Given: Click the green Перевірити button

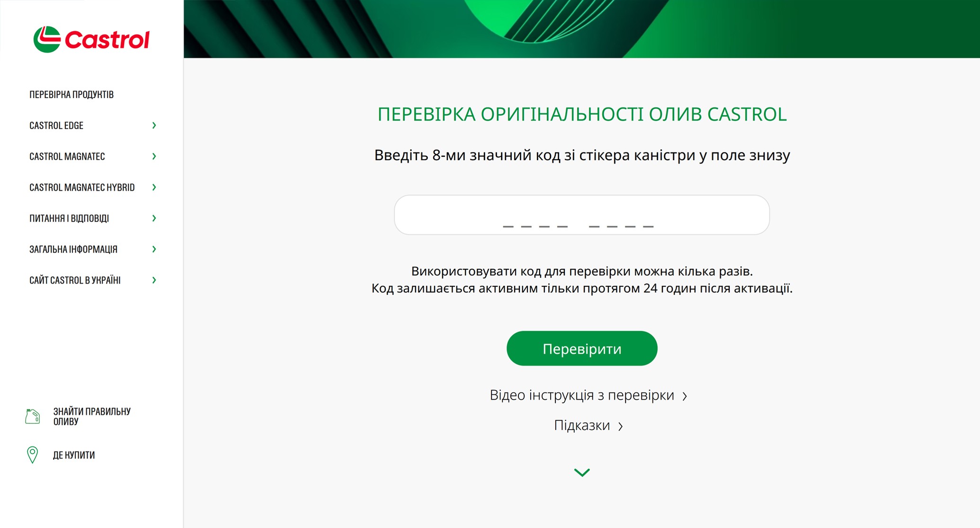Looking at the screenshot, I should pyautogui.click(x=582, y=349).
